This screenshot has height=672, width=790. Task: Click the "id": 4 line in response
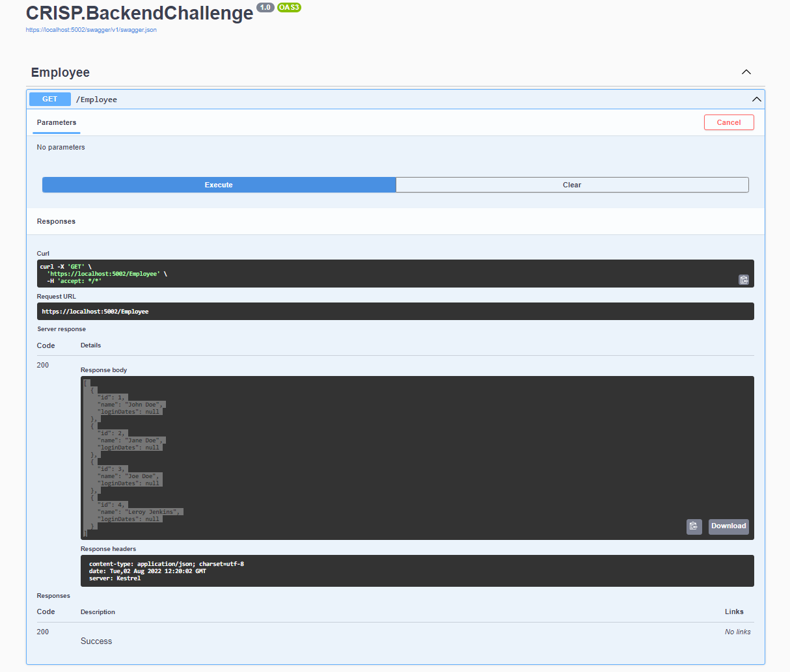[111, 505]
